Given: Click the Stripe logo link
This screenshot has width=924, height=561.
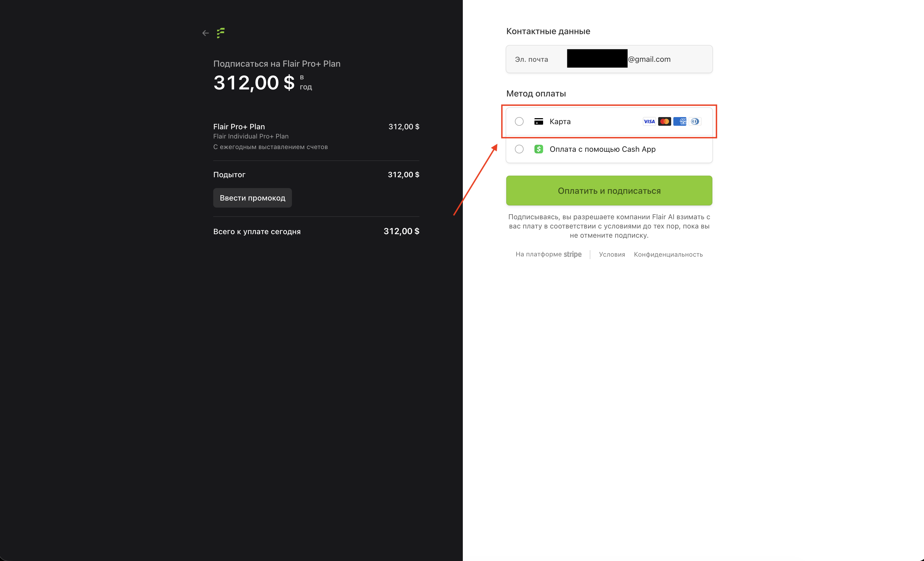Looking at the screenshot, I should coord(572,254).
